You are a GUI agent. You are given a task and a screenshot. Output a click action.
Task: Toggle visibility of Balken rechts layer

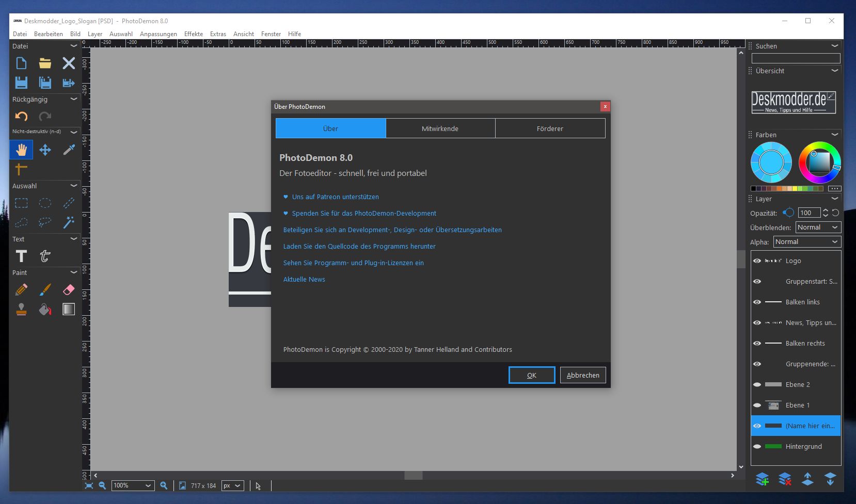click(x=757, y=344)
